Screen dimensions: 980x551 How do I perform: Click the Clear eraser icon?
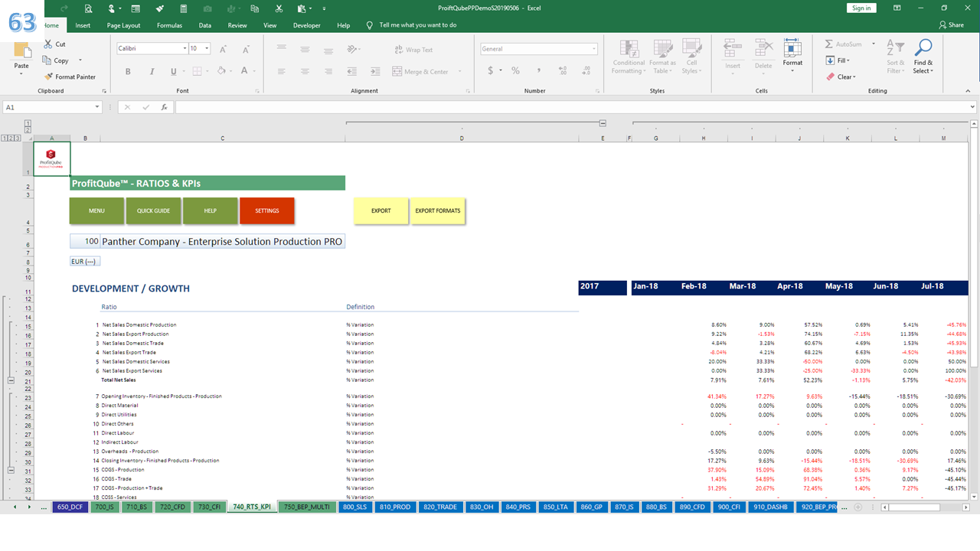pos(830,77)
